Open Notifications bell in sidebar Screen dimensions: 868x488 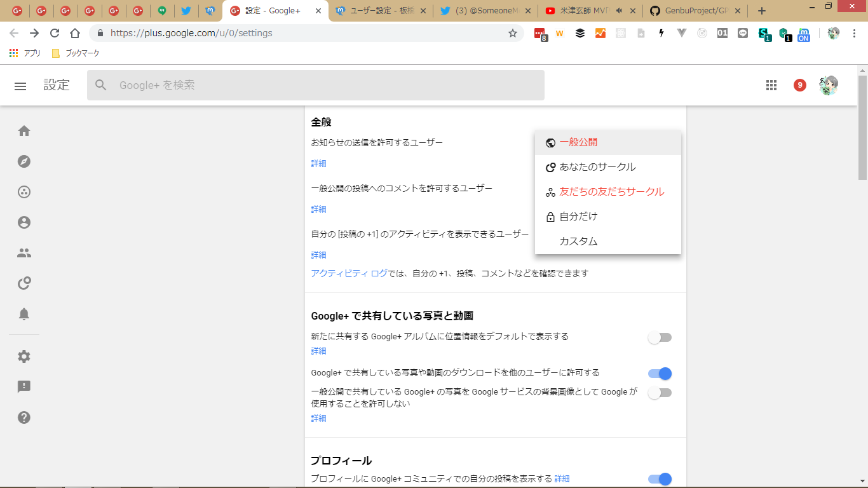point(24,314)
